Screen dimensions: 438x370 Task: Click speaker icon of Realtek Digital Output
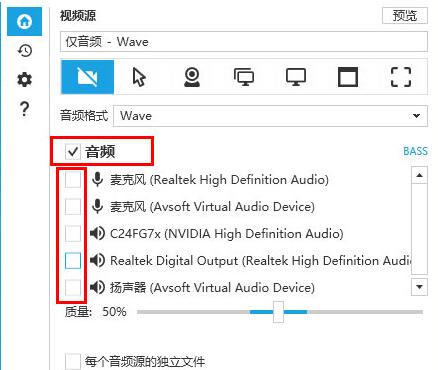click(x=97, y=260)
